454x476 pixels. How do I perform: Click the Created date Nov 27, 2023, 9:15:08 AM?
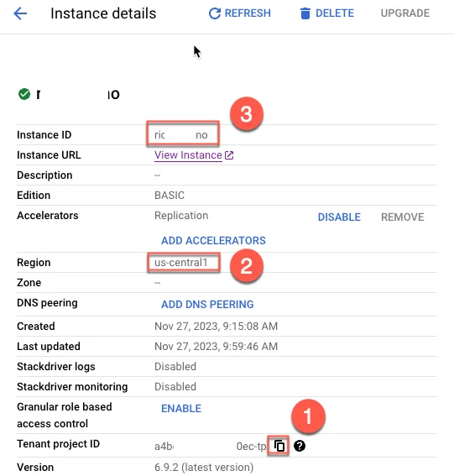(x=216, y=326)
